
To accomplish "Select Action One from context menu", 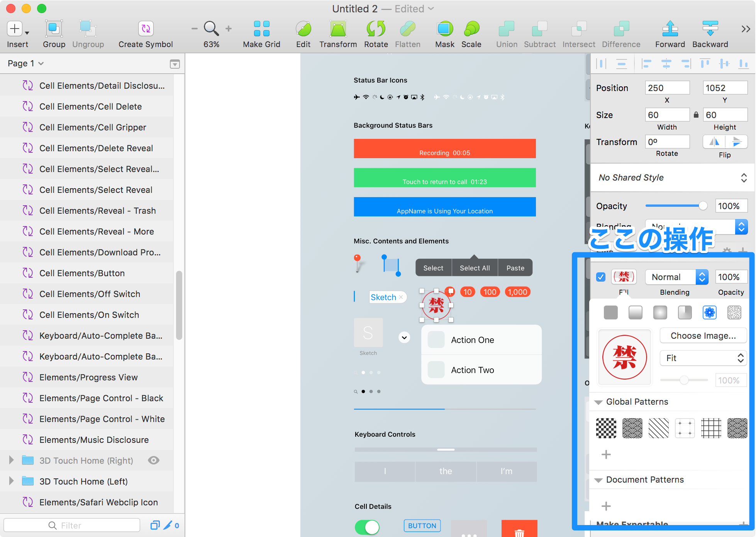I will [471, 340].
